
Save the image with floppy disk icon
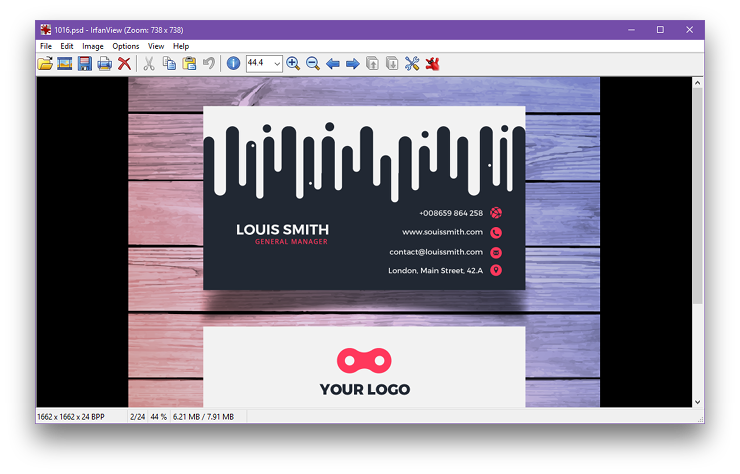click(x=85, y=64)
